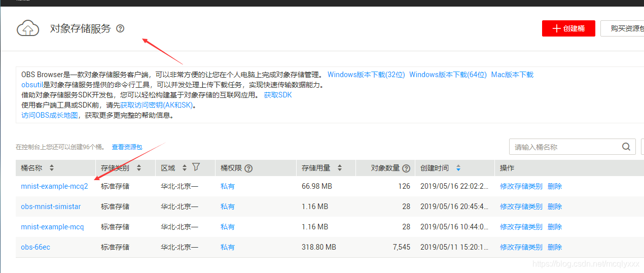Open bucket mnist-example-mcq2
This screenshot has height=273, width=644.
(54, 186)
